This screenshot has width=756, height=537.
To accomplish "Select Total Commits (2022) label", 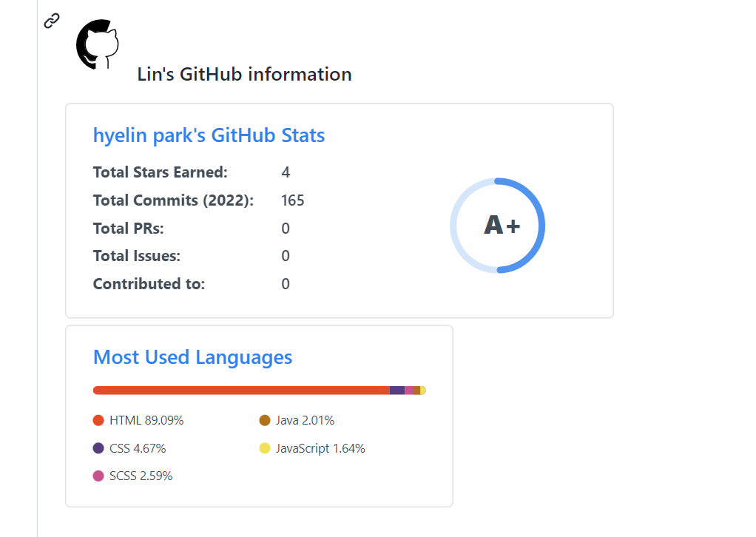I will pos(173,200).
